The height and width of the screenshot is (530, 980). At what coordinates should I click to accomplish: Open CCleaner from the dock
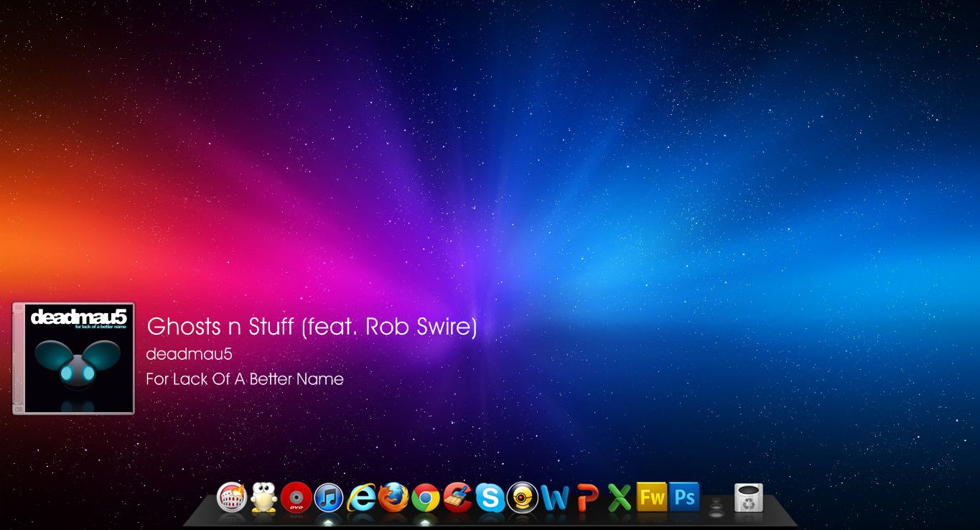point(457,497)
